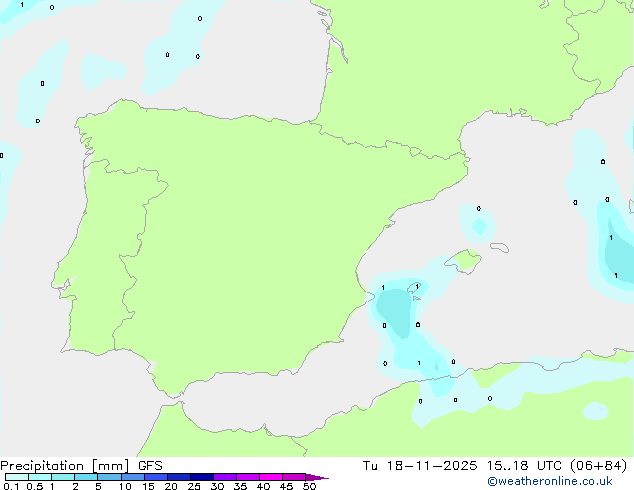Click the purple swatch between 30 and 35
Viewport: 634px width, 490px height.
[224, 477]
